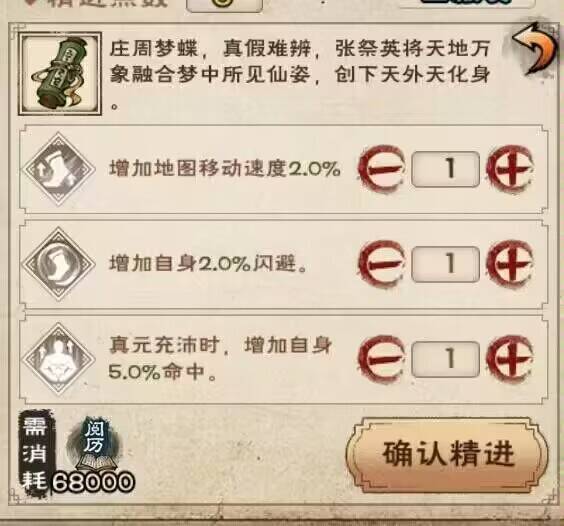
Task: Tap the 庄周梦蝶 skill description text
Action: (x=300, y=76)
